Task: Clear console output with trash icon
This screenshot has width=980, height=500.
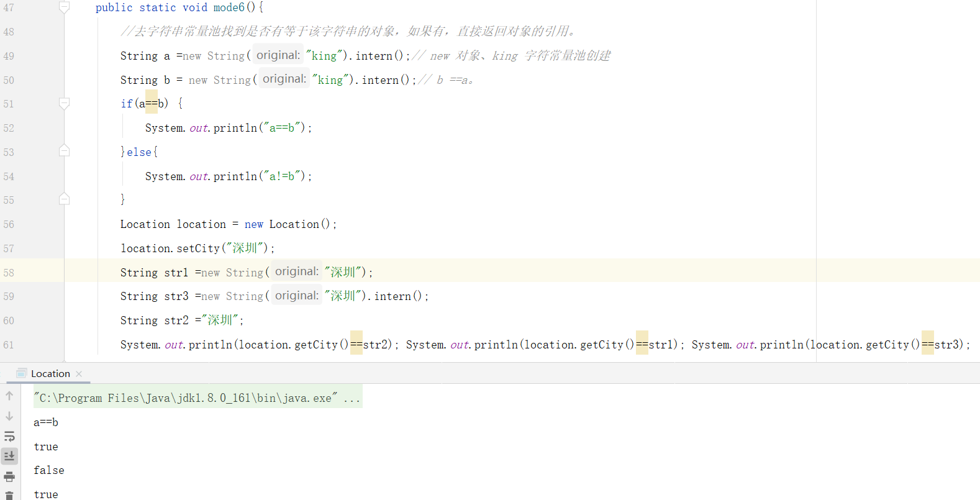Action: point(9,496)
